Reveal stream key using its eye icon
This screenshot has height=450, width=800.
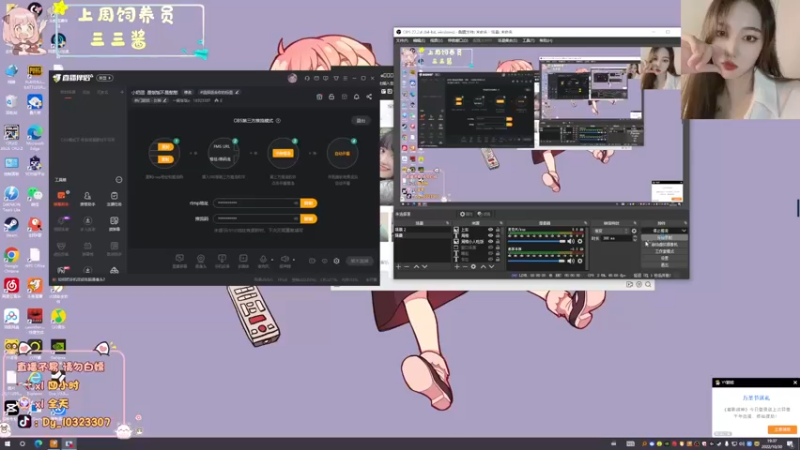296,218
